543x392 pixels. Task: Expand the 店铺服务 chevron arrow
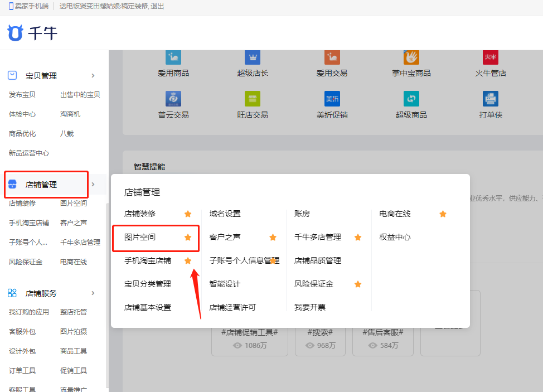(x=93, y=293)
